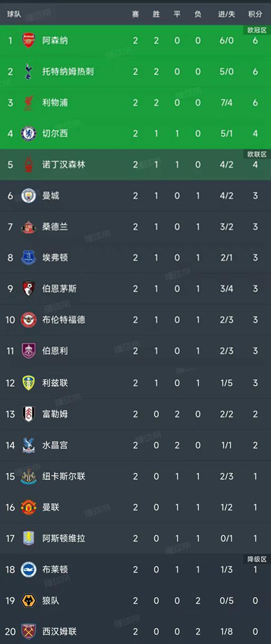Viewport: 271px width, 644px height.
Task: Open team name 阿森纳
Action: 55,40
